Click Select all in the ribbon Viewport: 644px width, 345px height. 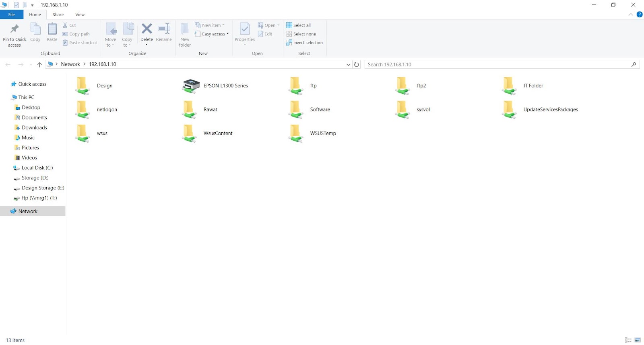coord(298,25)
